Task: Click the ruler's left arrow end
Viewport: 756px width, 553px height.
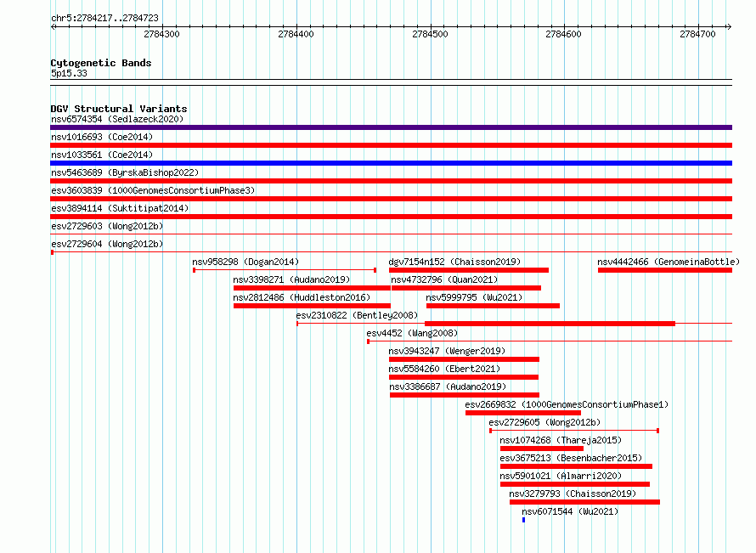Action: [x=54, y=26]
